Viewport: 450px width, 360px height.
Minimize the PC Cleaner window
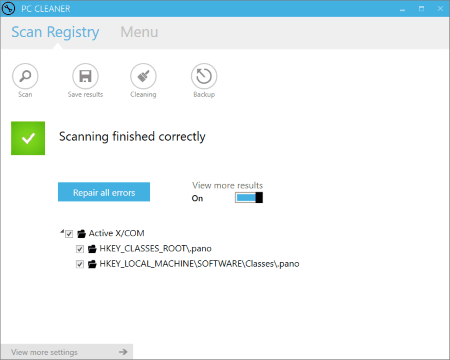tap(403, 9)
